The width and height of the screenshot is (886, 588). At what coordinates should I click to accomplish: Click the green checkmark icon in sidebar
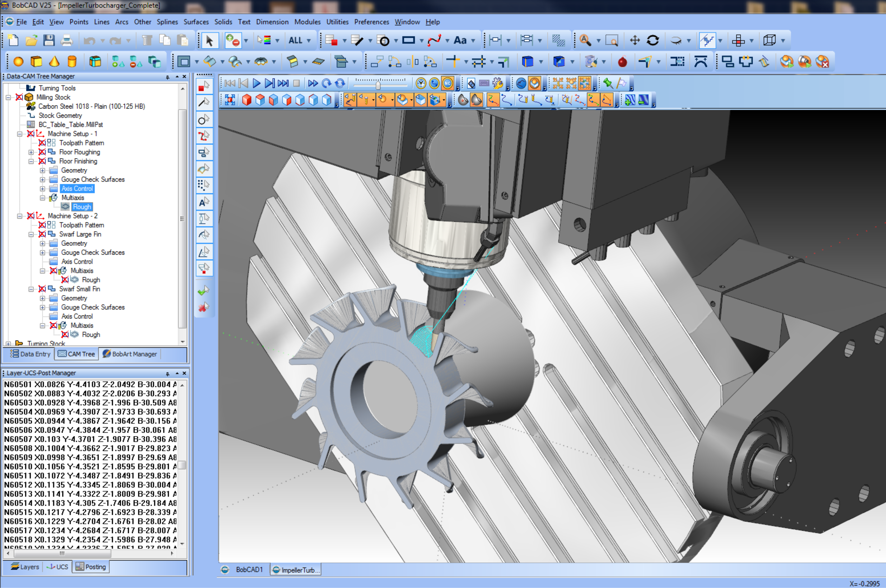[x=203, y=291]
